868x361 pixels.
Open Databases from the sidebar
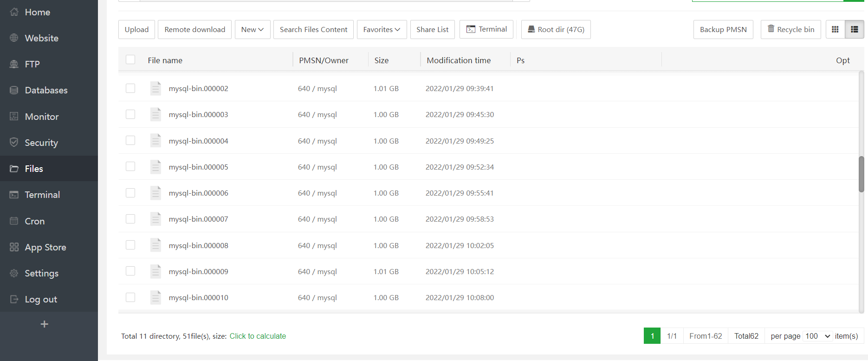(x=46, y=90)
